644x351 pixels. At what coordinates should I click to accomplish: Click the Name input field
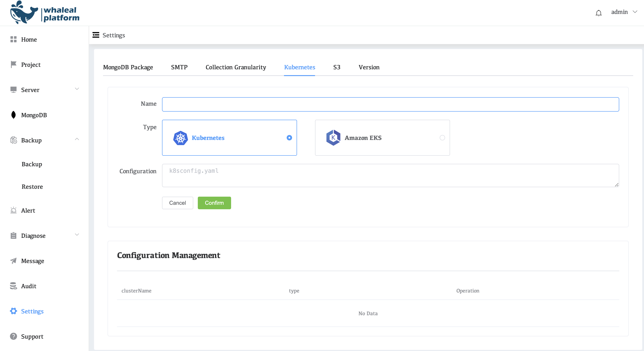coord(390,104)
